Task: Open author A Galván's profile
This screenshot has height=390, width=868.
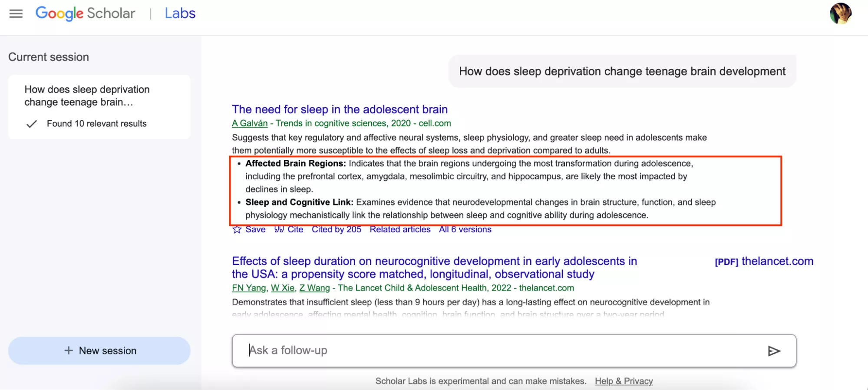Action: pos(250,123)
